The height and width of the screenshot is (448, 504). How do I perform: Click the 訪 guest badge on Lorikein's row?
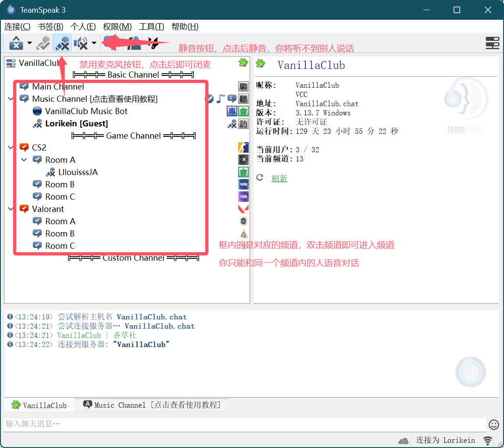[x=243, y=124]
